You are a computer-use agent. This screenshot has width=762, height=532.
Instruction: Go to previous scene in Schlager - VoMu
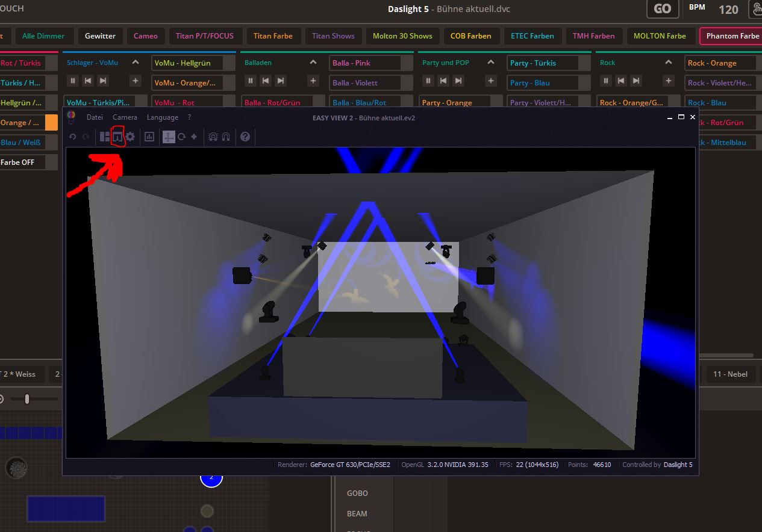(88, 81)
